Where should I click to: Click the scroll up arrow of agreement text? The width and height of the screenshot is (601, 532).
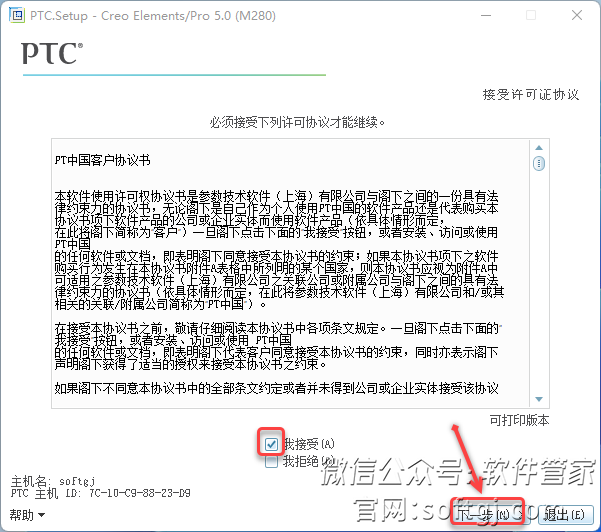[539, 148]
